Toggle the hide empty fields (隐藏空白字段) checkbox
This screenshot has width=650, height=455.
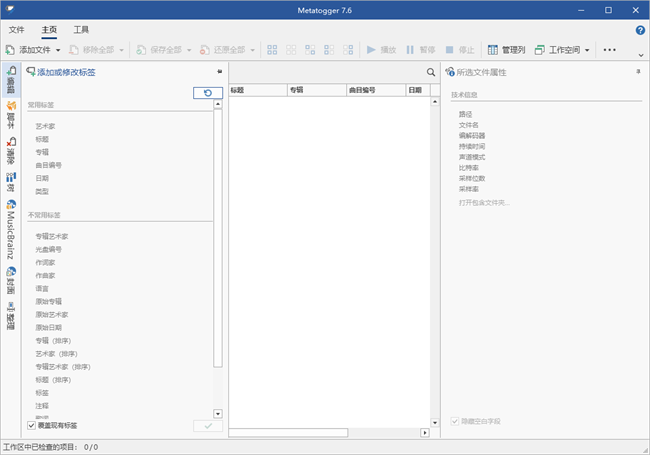456,421
